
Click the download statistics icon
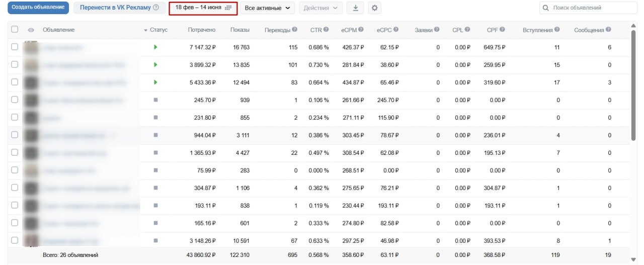(356, 8)
